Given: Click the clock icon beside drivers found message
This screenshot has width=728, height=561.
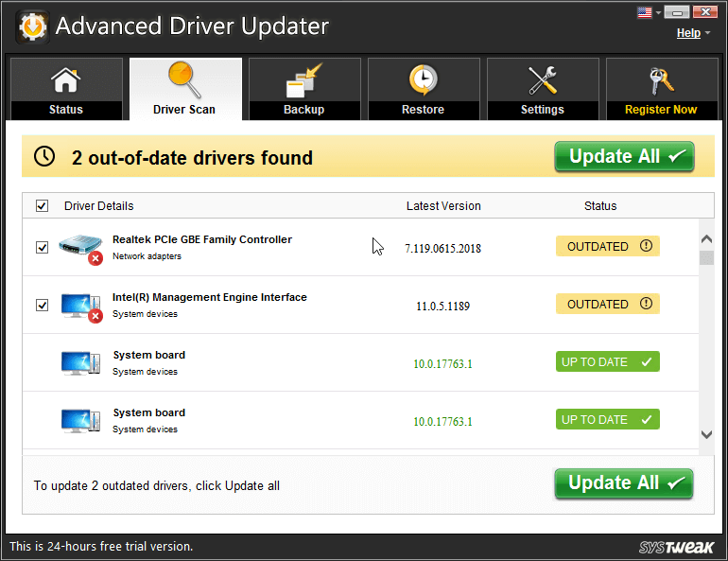Looking at the screenshot, I should coord(44,156).
